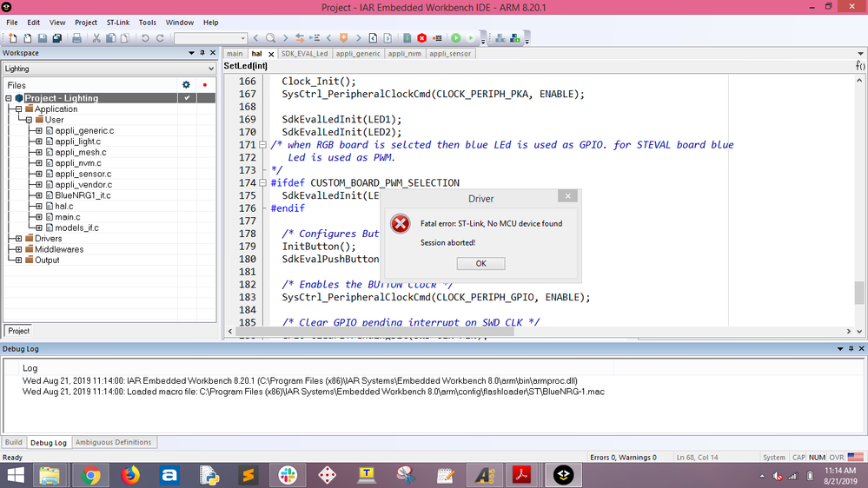This screenshot has width=868, height=488.
Task: Click function list f() icon in editor
Action: pyautogui.click(x=860, y=66)
